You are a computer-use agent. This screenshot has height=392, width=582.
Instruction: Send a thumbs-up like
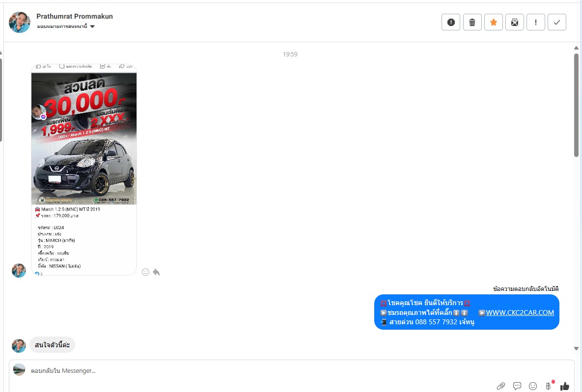[564, 386]
